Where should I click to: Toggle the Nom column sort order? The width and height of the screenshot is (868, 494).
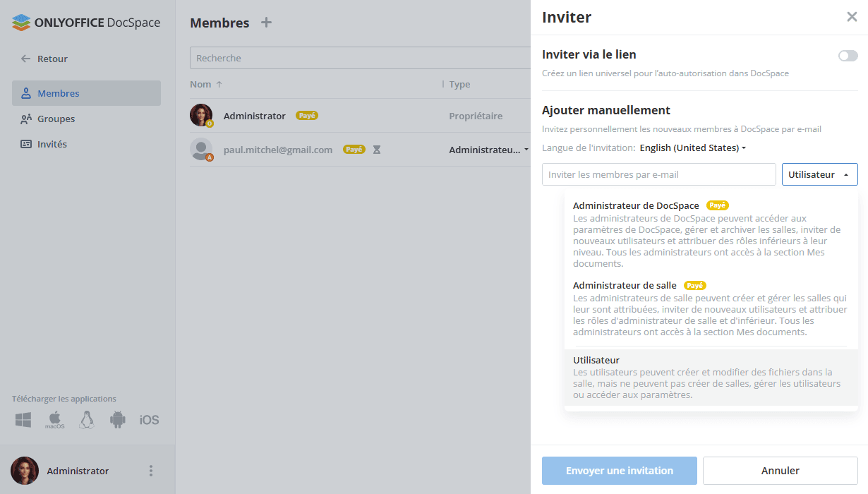point(205,83)
